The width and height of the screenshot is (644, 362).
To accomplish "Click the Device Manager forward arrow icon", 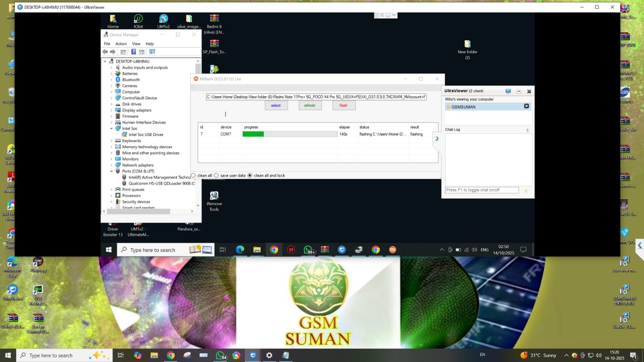I will (x=113, y=52).
